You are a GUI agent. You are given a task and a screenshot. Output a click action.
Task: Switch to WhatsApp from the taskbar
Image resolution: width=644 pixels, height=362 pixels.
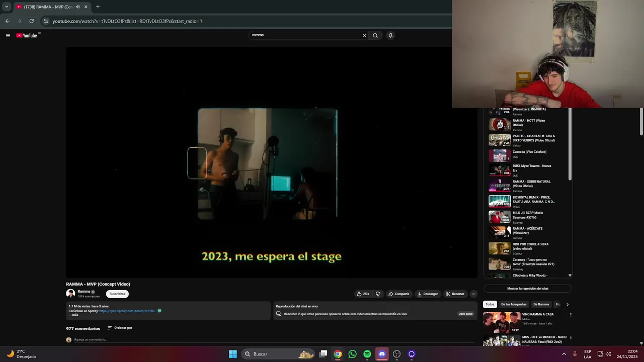(352, 354)
